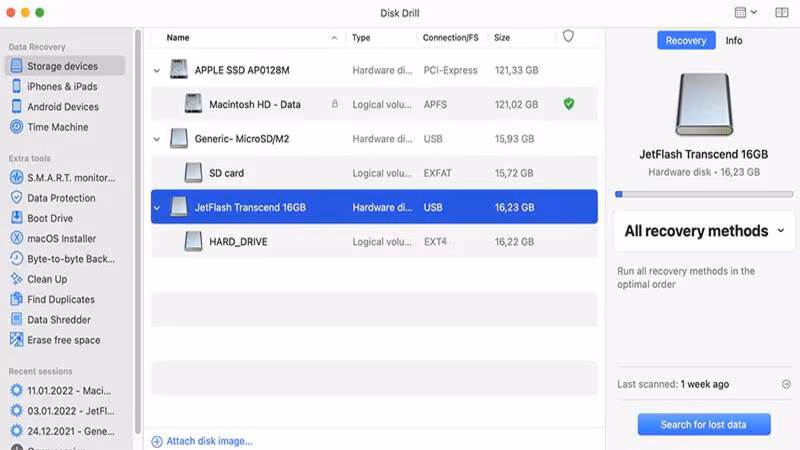Click the APFS file system cell
This screenshot has width=800, height=450.
[x=435, y=105]
